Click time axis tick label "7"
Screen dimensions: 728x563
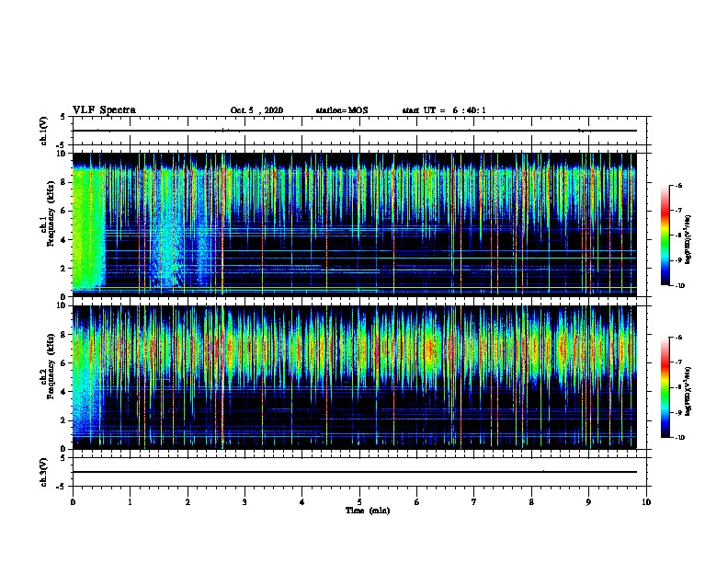click(474, 501)
